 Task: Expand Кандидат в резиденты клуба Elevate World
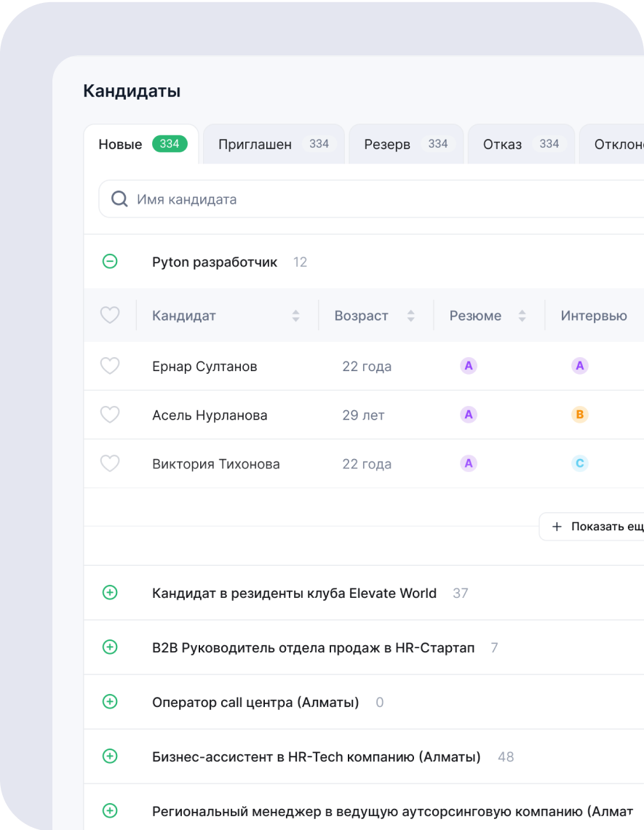110,593
